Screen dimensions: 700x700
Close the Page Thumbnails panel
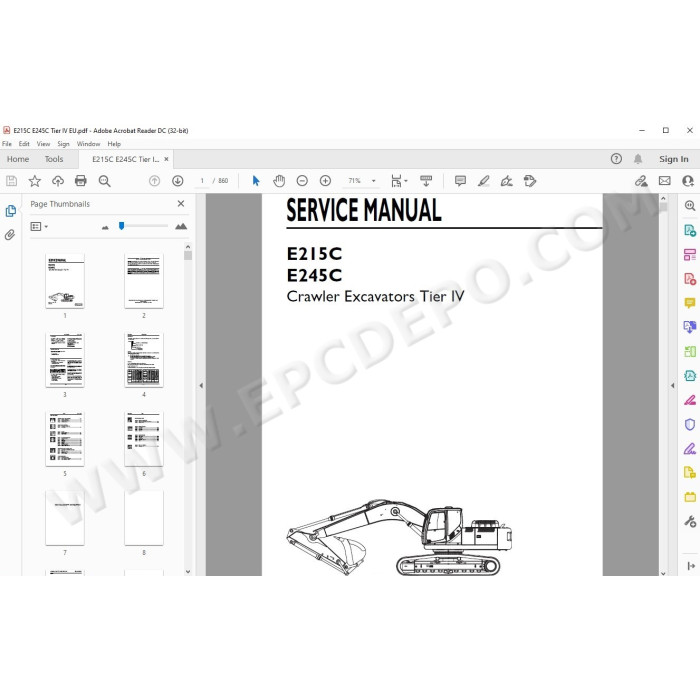(x=181, y=204)
